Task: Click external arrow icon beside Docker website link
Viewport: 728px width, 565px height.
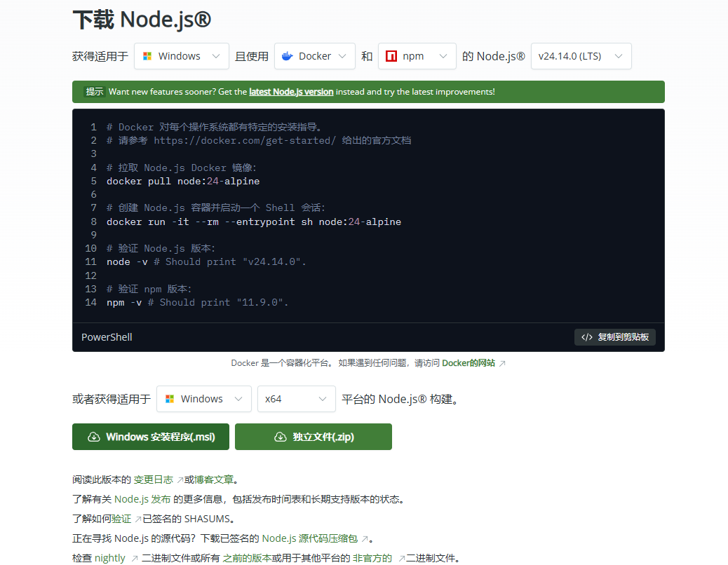Action: tap(502, 363)
